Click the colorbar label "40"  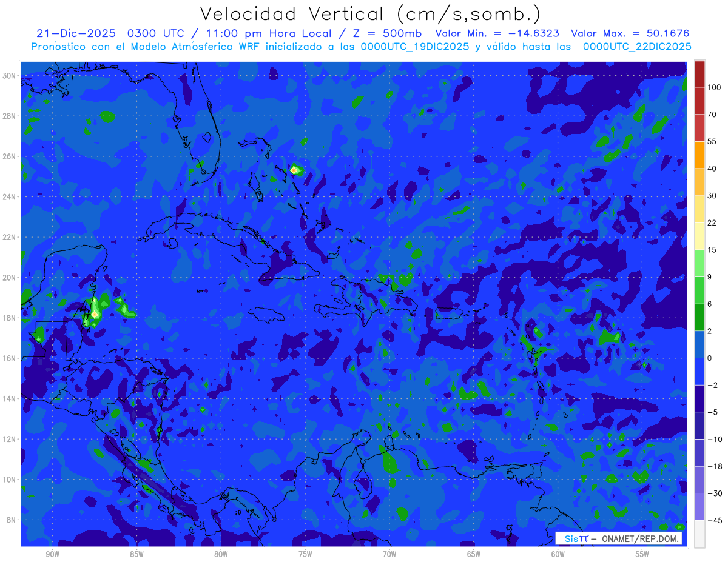tap(712, 169)
